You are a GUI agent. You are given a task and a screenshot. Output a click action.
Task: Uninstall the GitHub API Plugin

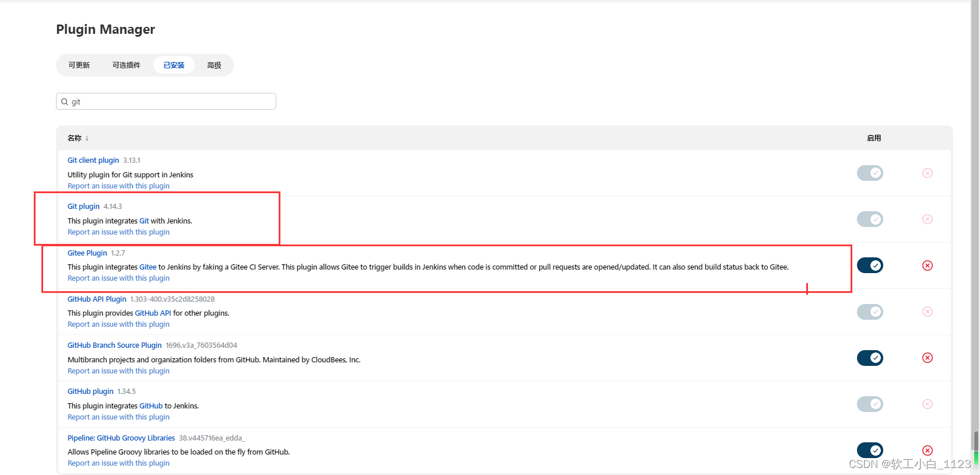[927, 312]
